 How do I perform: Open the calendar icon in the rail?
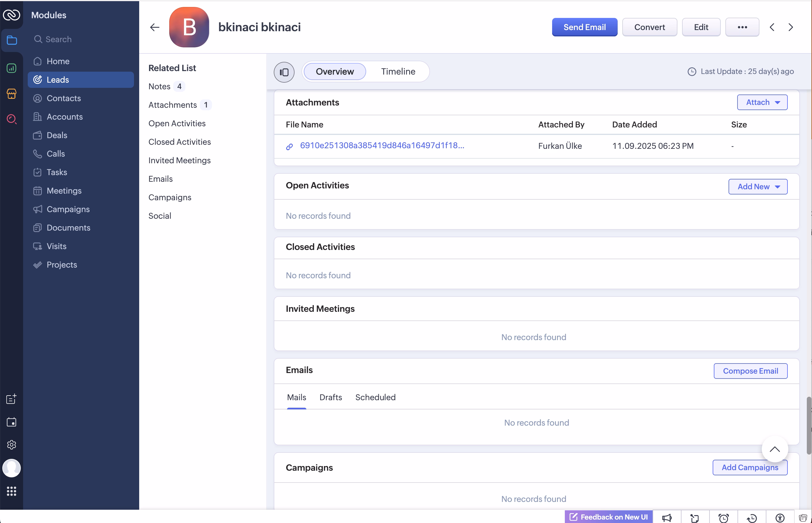click(12, 422)
